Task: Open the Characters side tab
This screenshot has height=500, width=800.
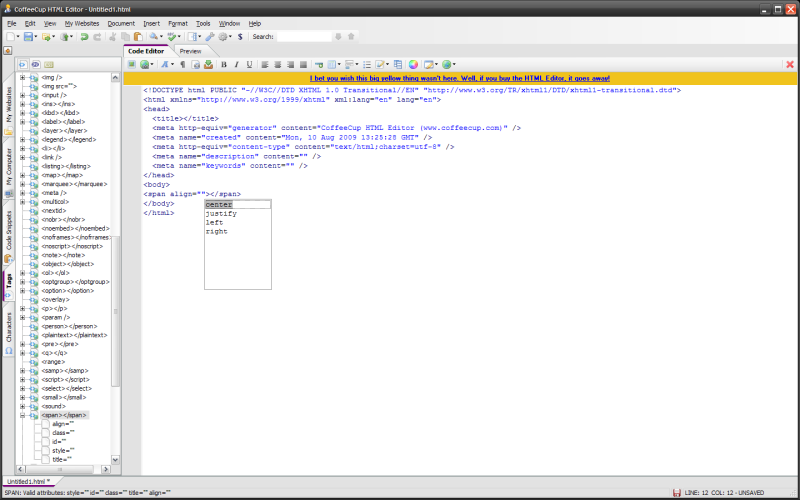Action: (9, 332)
